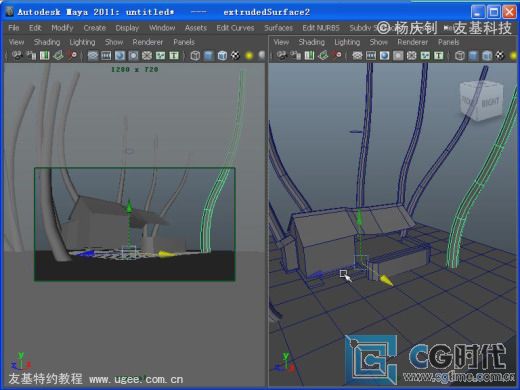Click the yellow Z-axis move arrow handle

point(387,280)
